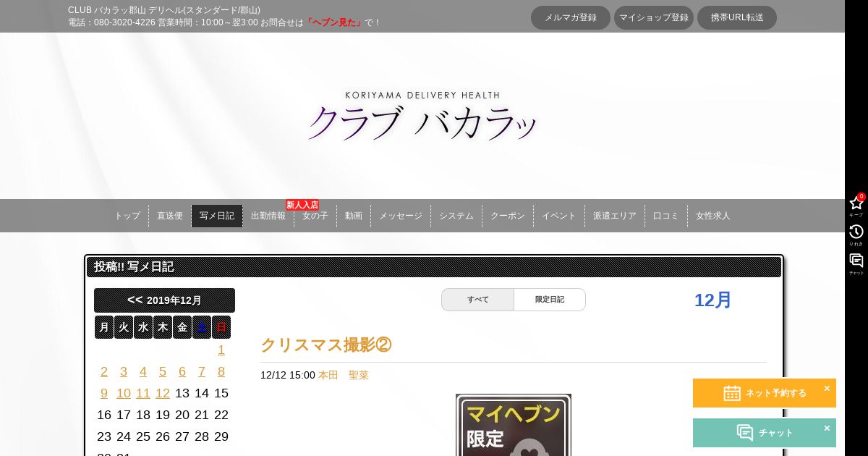Open 直送便 menu item
Viewport: 868px width, 456px height.
pos(170,216)
